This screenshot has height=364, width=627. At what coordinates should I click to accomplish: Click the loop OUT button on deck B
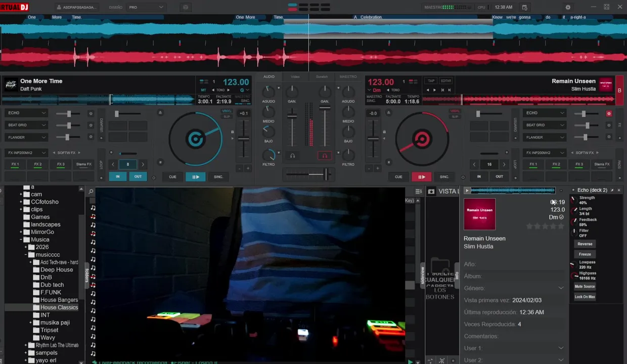click(499, 176)
